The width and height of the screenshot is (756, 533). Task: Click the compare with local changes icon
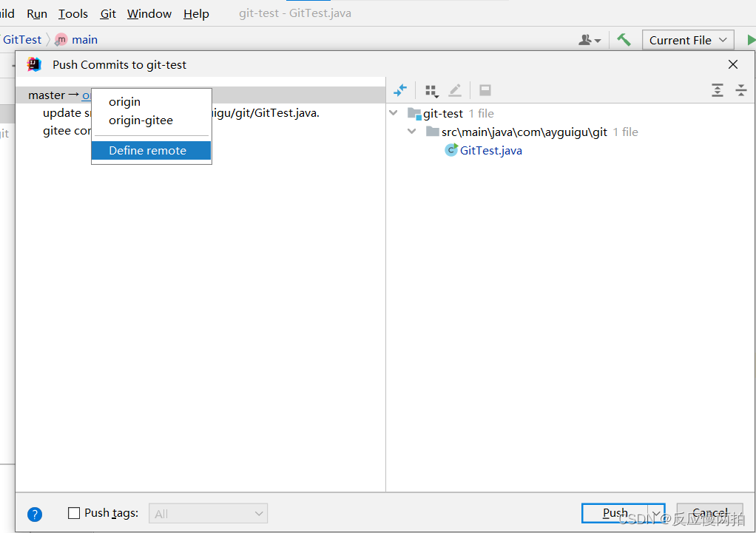400,90
